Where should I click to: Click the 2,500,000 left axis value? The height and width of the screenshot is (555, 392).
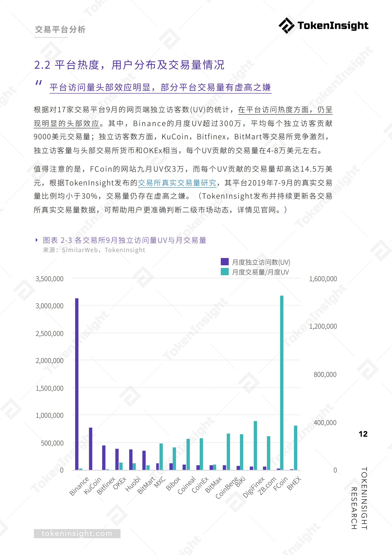(x=49, y=334)
